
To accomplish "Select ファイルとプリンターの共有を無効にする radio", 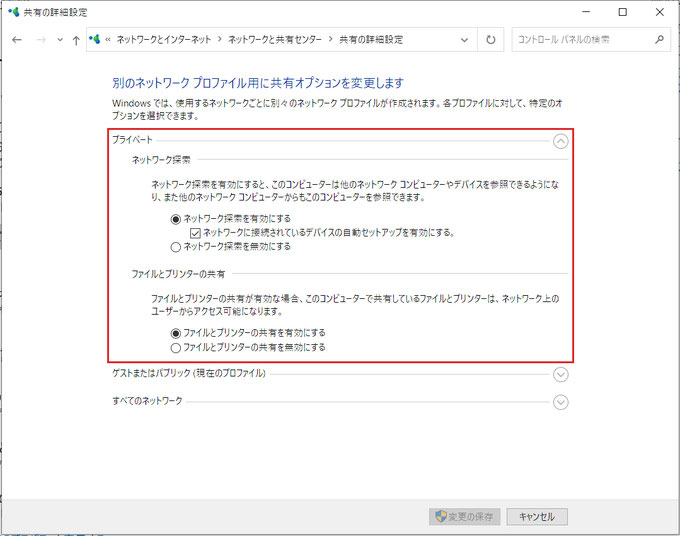I will click(x=175, y=348).
